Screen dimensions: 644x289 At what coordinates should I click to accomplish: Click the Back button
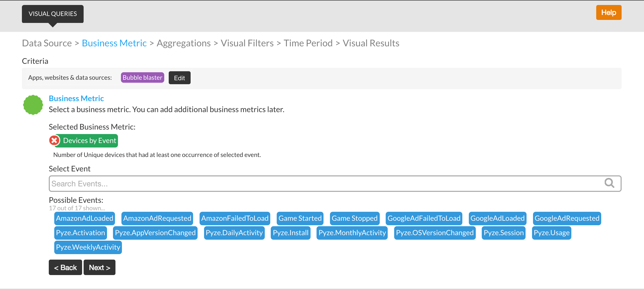pos(65,267)
